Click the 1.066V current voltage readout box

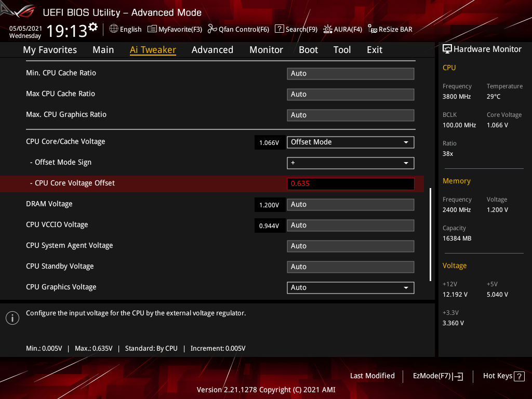[269, 142]
